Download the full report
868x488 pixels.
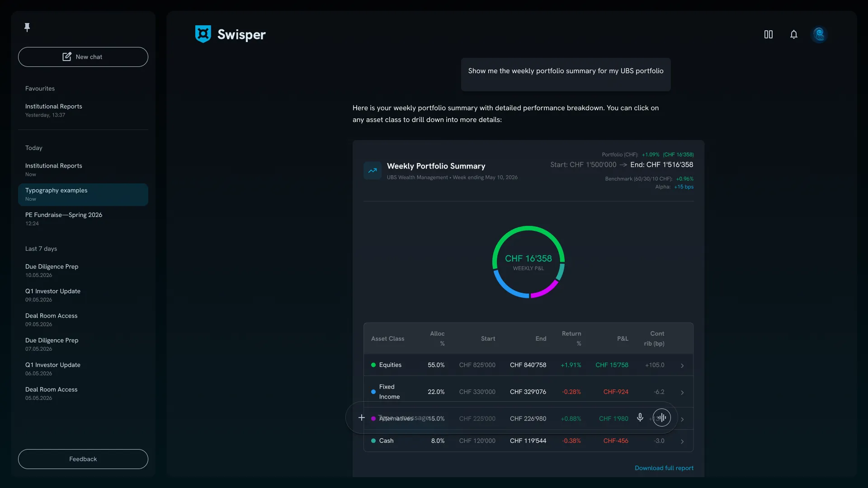tap(664, 468)
